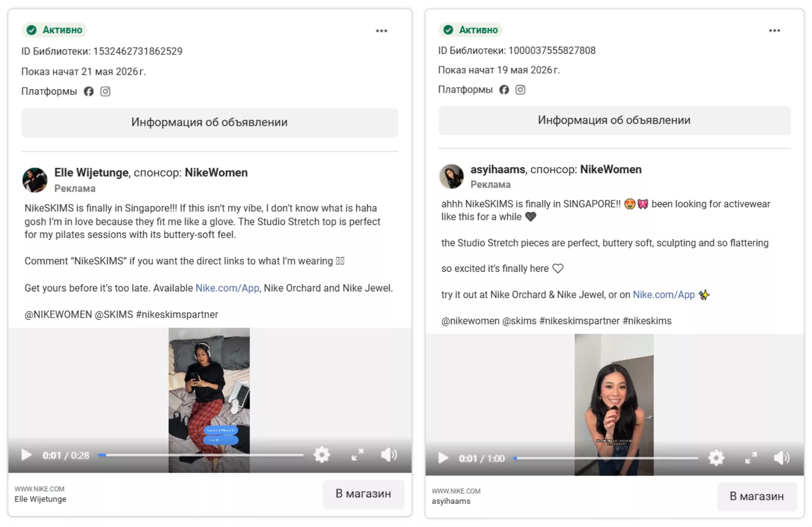Select library ID text 1000037555827808
Screen dimensions: 812x527
[x=552, y=50]
